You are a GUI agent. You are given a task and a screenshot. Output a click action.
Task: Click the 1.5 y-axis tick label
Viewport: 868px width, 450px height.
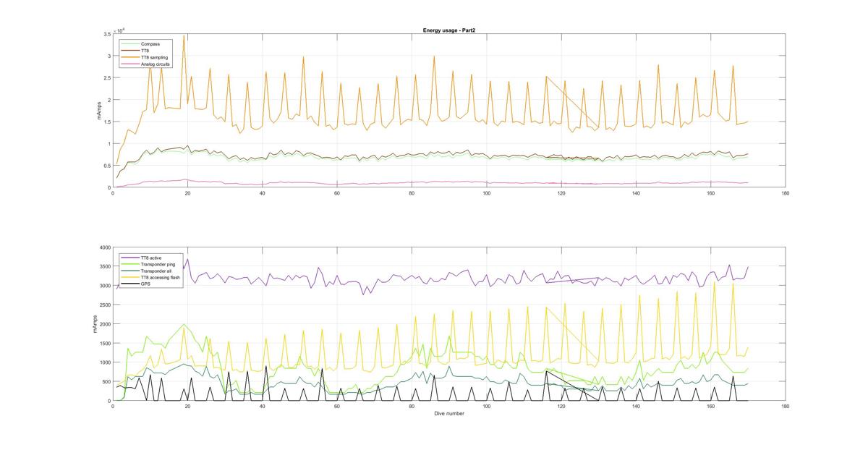107,122
